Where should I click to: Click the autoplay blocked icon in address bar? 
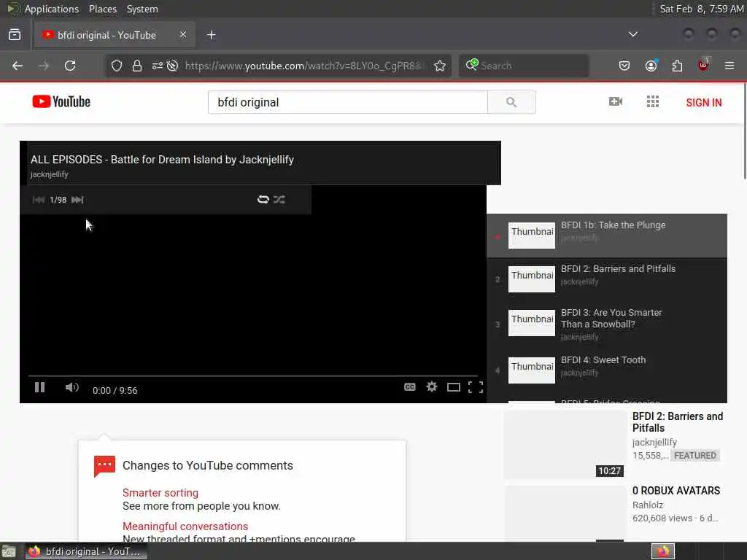tap(172, 66)
